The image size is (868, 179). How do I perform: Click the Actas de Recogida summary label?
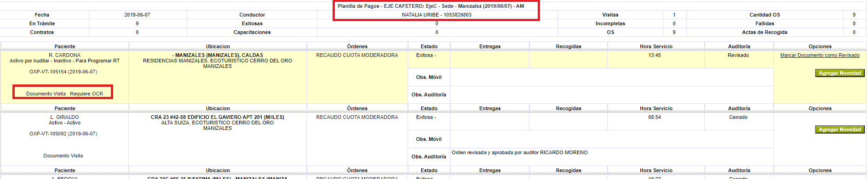pyautogui.click(x=765, y=32)
